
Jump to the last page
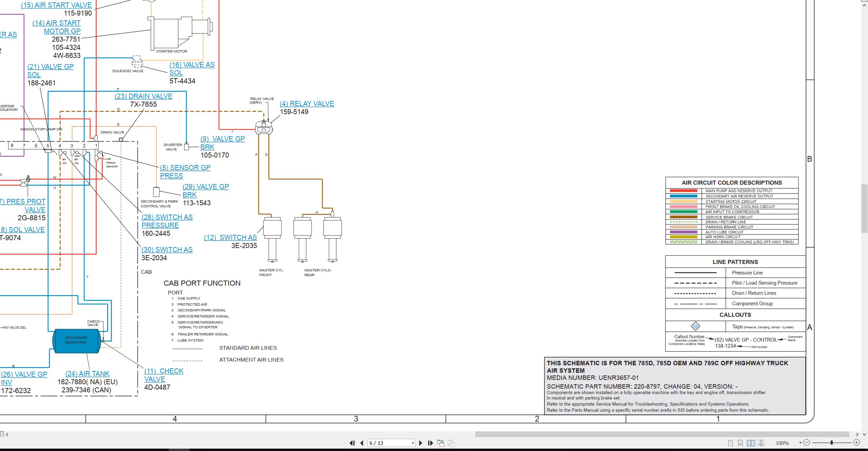[431, 443]
